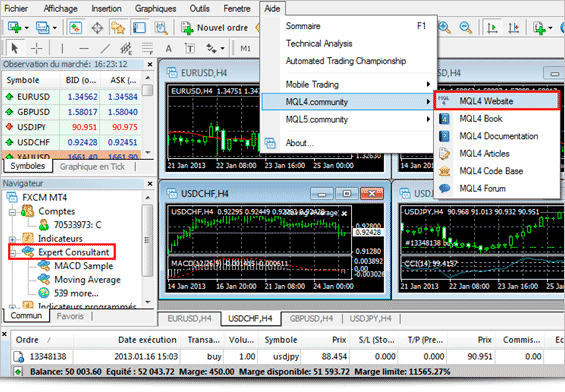This screenshot has width=565, height=392.
Task: Open the Fenetre menu
Action: (237, 8)
